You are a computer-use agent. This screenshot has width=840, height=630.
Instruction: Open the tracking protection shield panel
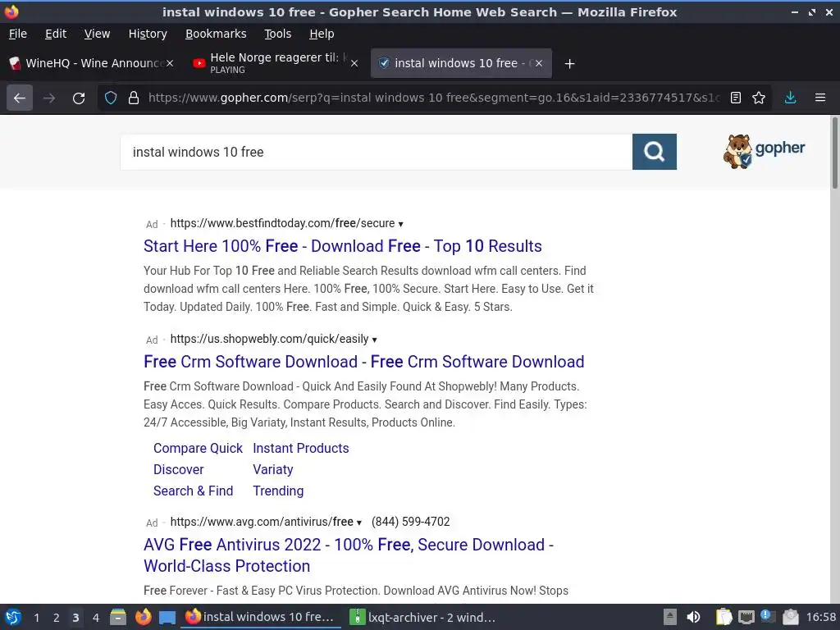click(x=111, y=98)
